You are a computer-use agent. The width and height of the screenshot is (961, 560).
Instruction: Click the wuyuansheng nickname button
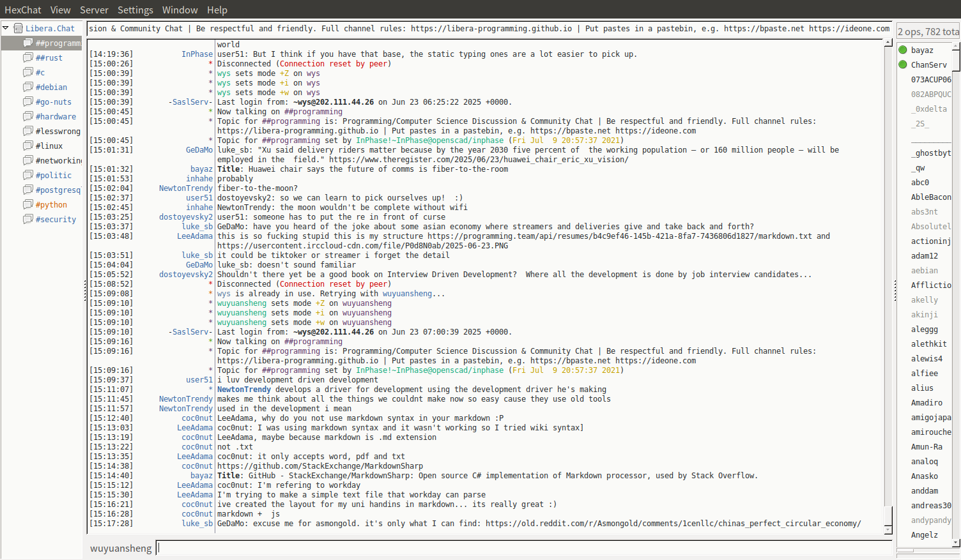tap(121, 548)
